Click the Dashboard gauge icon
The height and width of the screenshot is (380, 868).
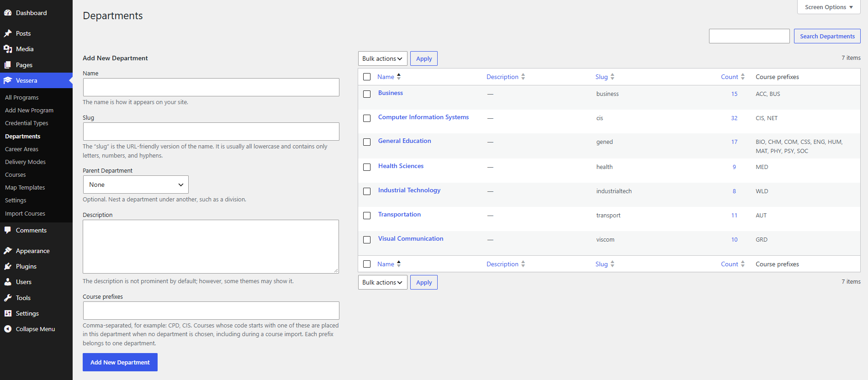(x=8, y=13)
